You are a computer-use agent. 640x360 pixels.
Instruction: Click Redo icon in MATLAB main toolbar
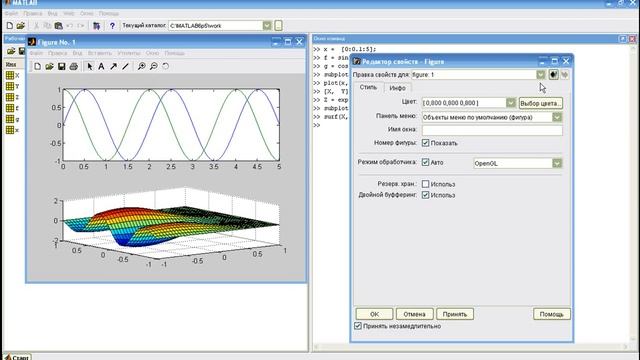click(x=81, y=26)
